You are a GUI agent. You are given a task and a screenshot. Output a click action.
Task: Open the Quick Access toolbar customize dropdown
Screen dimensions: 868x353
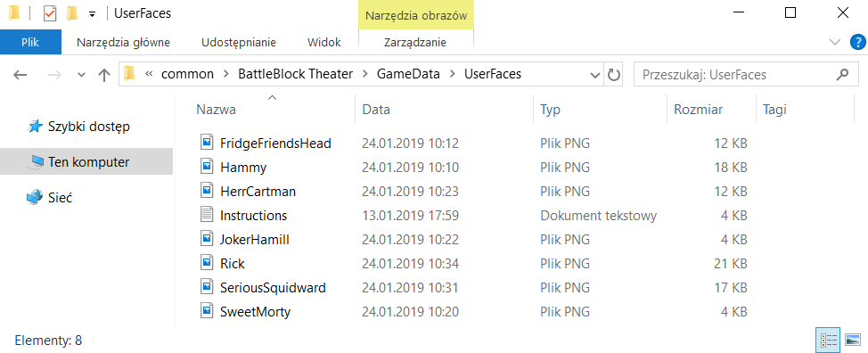[93, 14]
